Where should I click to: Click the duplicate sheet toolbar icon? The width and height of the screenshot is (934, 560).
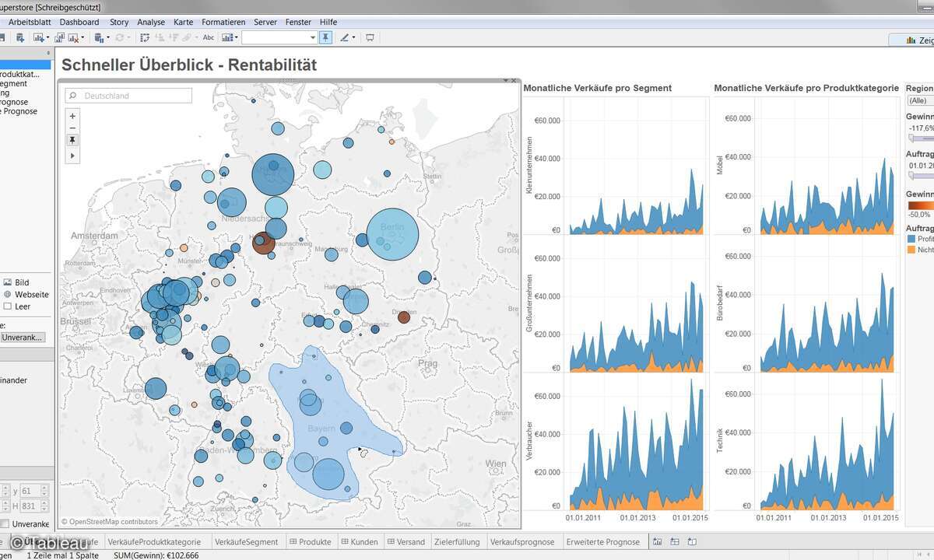pos(59,37)
